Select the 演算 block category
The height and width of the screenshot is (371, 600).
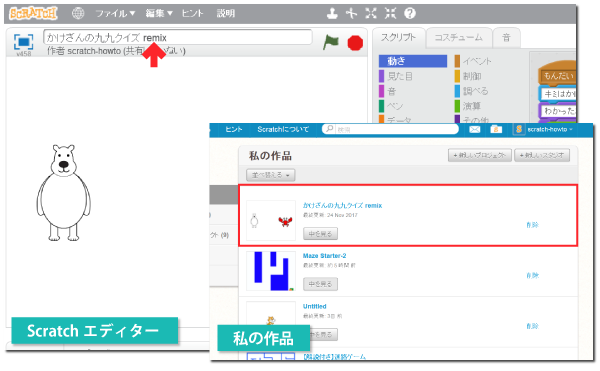[x=468, y=106]
